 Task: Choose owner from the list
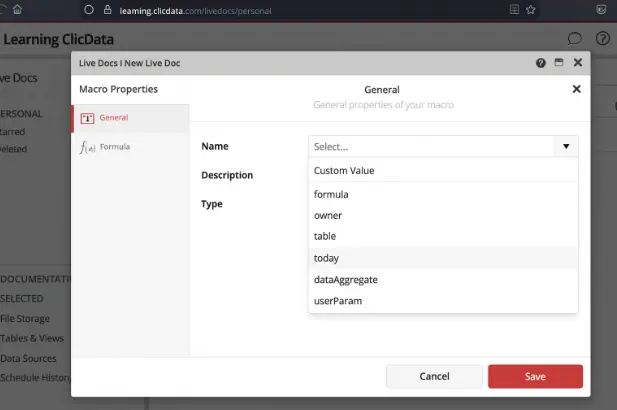(x=443, y=216)
